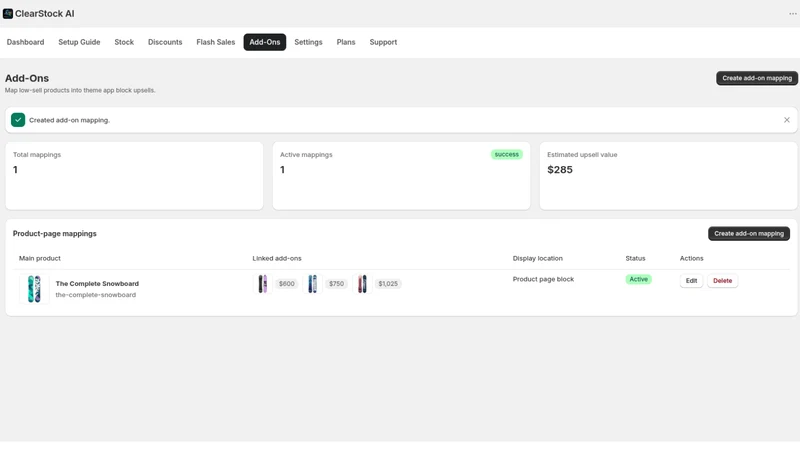Delete The Complete Snowboard mapping
This screenshot has height=450, width=800.
pos(722,281)
